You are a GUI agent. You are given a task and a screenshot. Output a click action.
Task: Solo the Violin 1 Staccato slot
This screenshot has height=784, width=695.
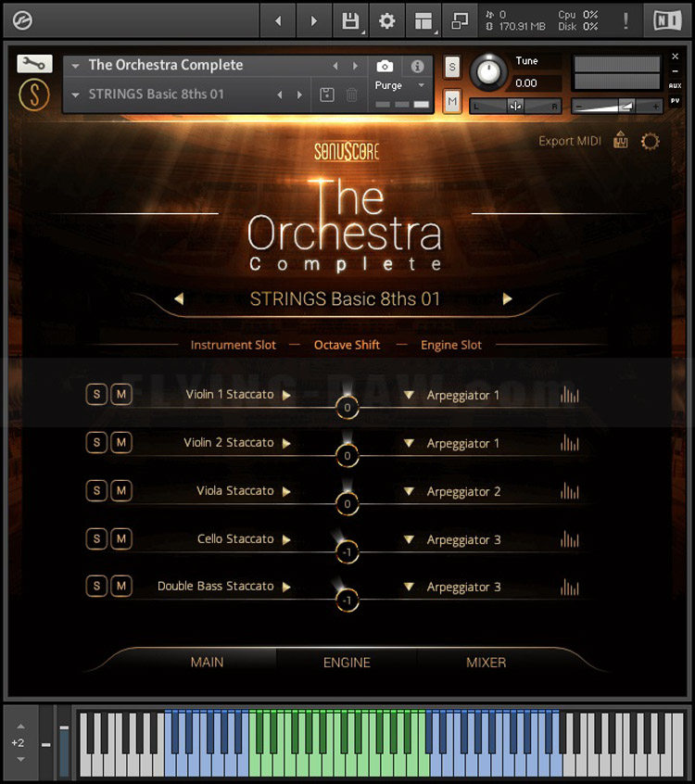pos(96,394)
